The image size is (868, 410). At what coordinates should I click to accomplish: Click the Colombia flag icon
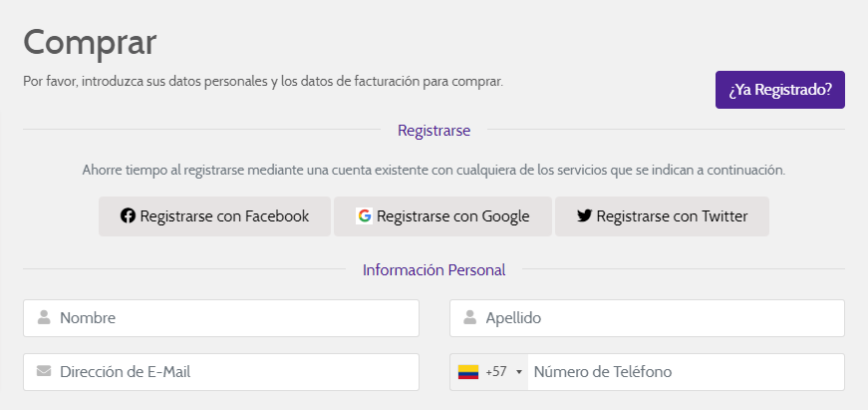pos(468,372)
